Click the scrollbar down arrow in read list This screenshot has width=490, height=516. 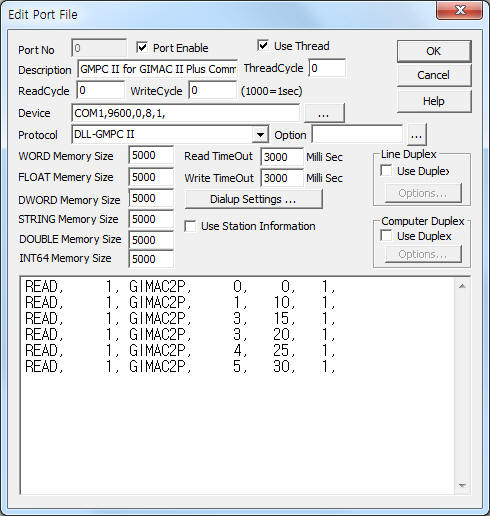click(x=462, y=485)
